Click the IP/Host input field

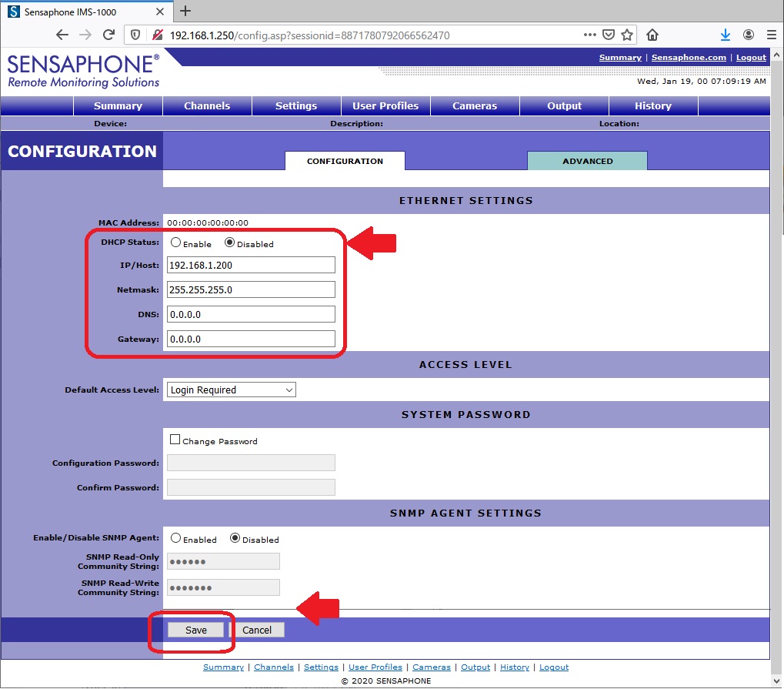click(251, 265)
